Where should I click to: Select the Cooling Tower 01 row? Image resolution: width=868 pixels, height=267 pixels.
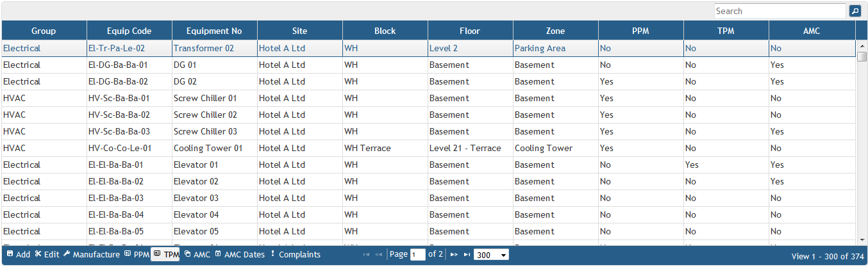point(208,148)
